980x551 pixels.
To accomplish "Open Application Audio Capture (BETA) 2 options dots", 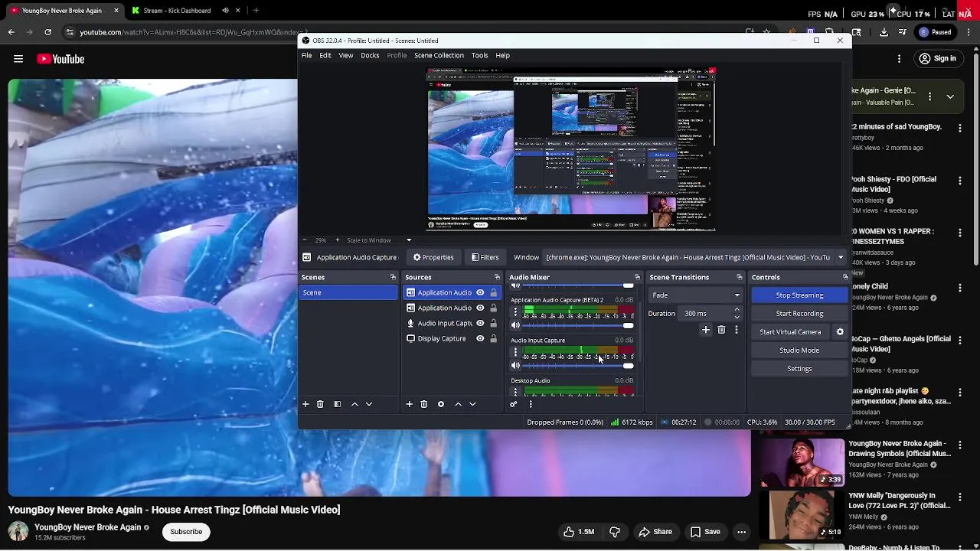I will point(515,311).
